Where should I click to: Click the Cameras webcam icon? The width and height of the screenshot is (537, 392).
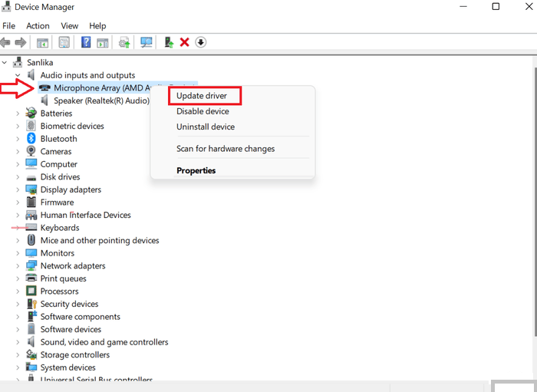coord(31,151)
